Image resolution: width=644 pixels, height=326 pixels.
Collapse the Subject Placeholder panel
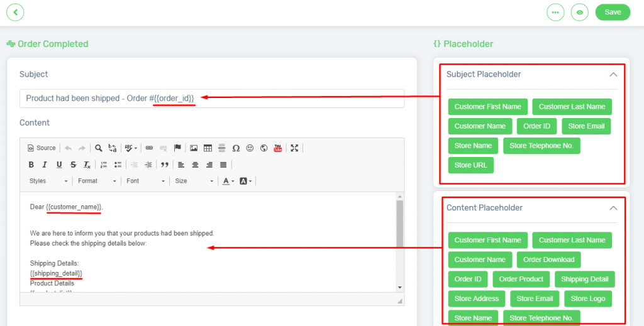pyautogui.click(x=613, y=75)
